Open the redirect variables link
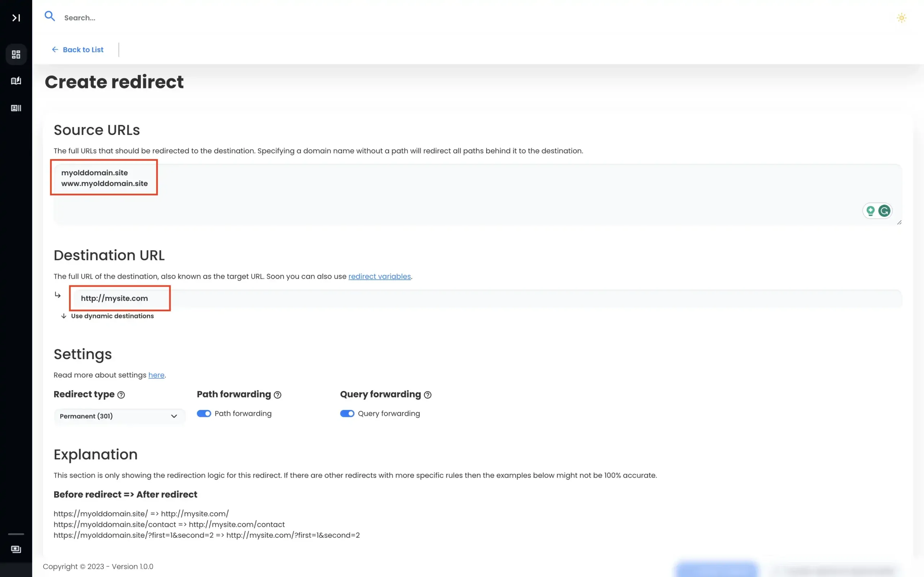Image resolution: width=924 pixels, height=577 pixels. click(x=380, y=276)
